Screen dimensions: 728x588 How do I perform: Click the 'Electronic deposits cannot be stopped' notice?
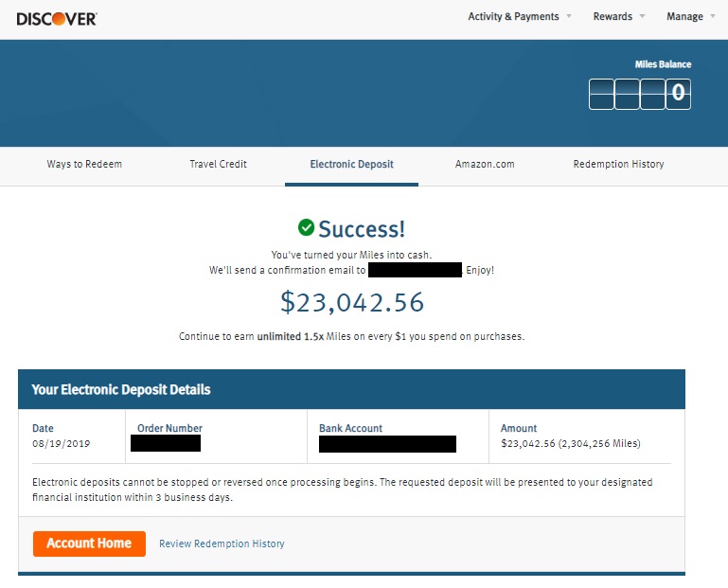[342, 490]
